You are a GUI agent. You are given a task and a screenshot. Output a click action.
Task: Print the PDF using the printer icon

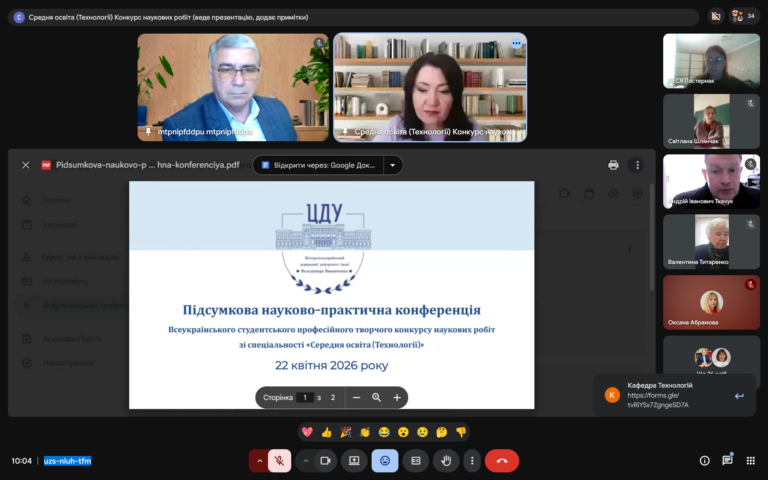click(613, 165)
